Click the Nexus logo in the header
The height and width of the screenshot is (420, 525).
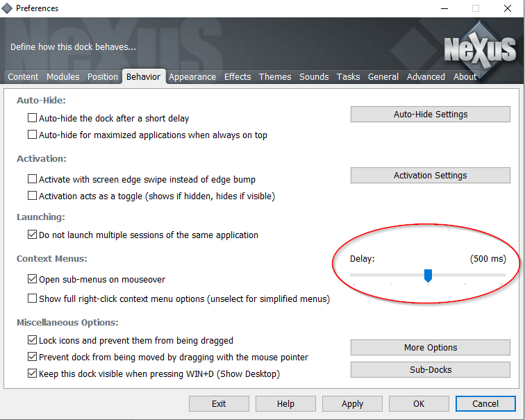click(480, 50)
